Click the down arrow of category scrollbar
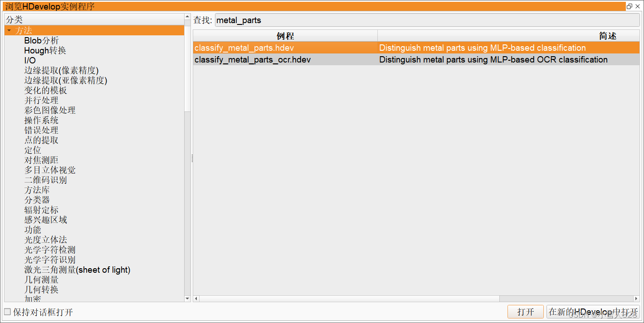Image resolution: width=644 pixels, height=323 pixels. [187, 298]
